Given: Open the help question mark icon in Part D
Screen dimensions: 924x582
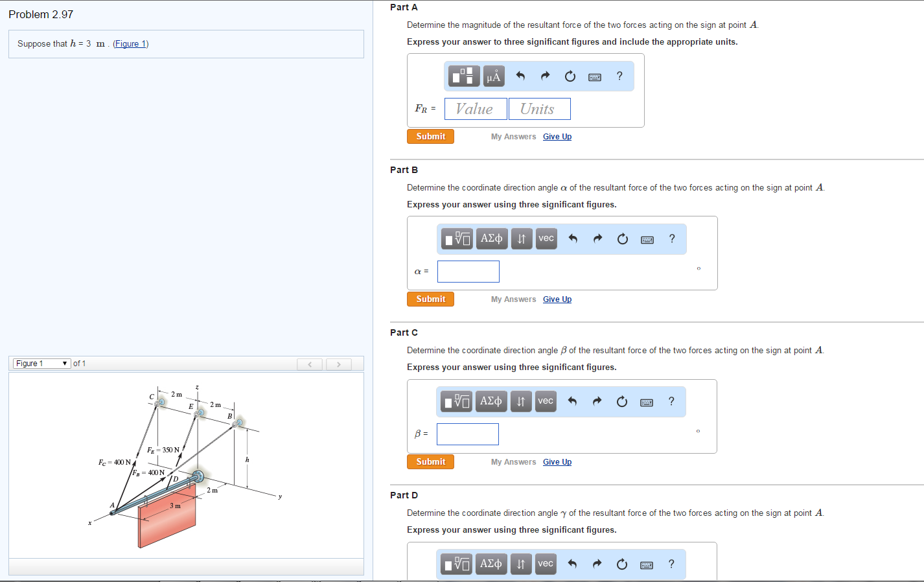Looking at the screenshot, I should pos(671,564).
